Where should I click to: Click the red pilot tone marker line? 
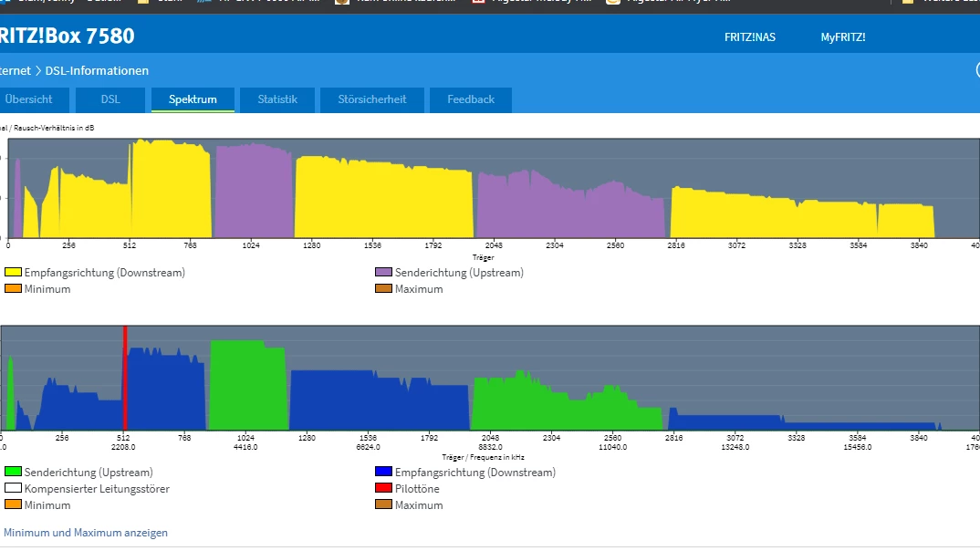125,378
